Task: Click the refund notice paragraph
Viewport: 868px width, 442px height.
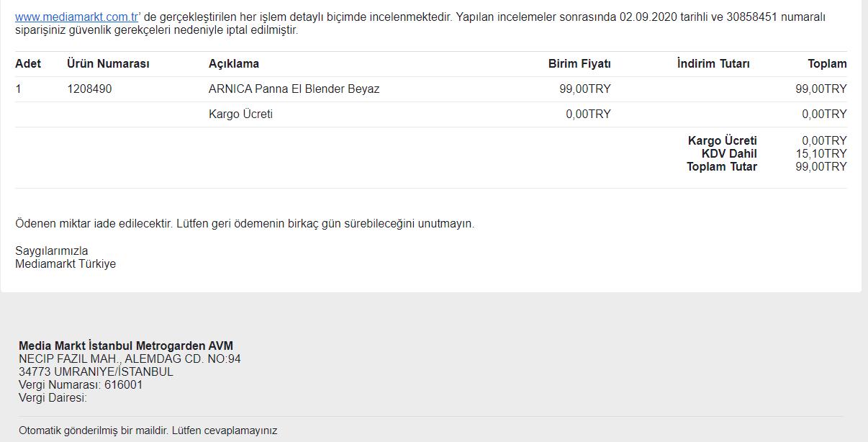Action: click(245, 224)
